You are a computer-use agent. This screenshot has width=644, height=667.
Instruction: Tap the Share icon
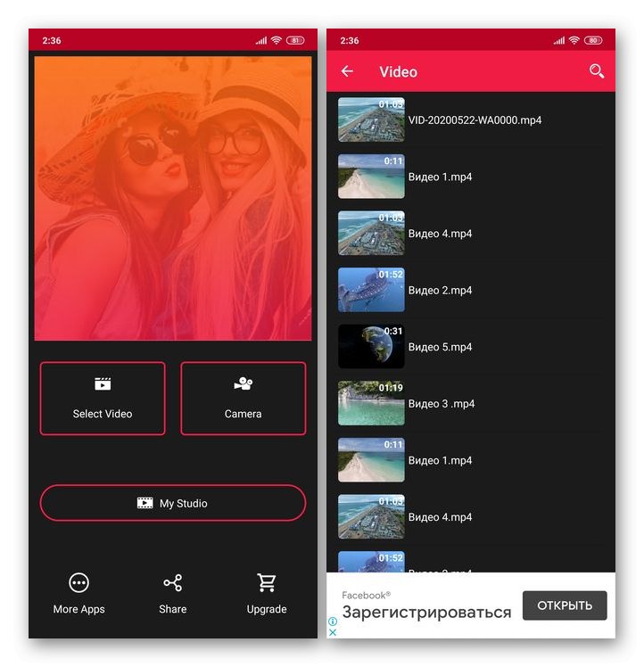tap(173, 582)
